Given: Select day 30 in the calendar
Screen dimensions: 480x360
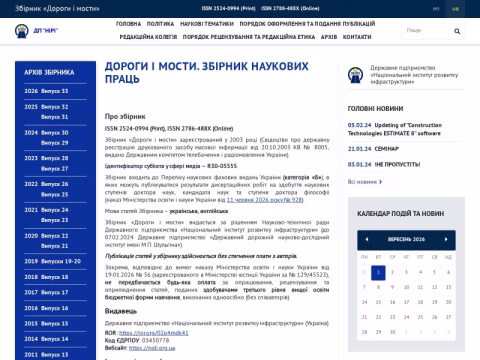Looking at the screenshot, I should tap(392, 332).
